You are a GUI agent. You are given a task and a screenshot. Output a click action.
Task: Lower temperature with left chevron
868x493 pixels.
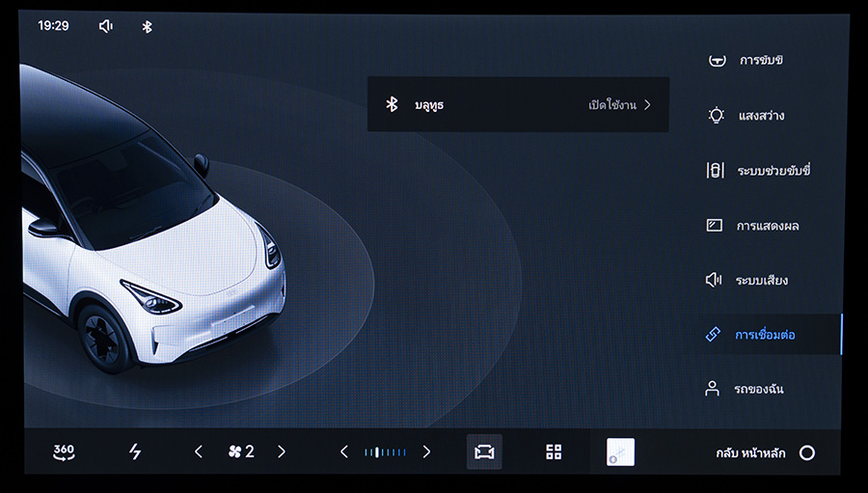[344, 452]
